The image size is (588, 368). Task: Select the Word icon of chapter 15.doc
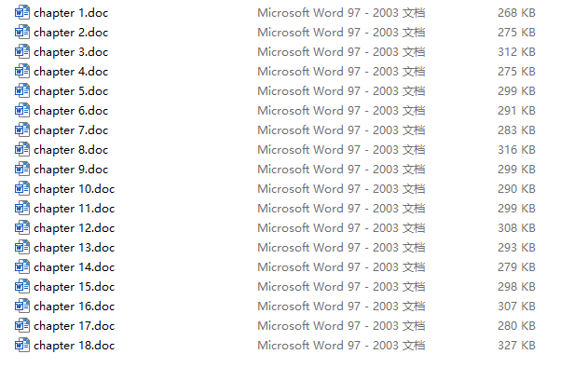pos(22,286)
